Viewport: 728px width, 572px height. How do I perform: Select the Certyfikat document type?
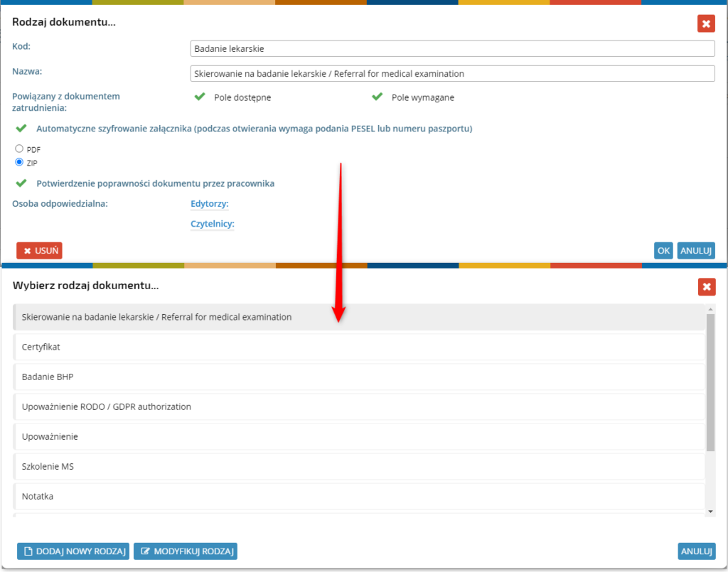[x=359, y=347]
